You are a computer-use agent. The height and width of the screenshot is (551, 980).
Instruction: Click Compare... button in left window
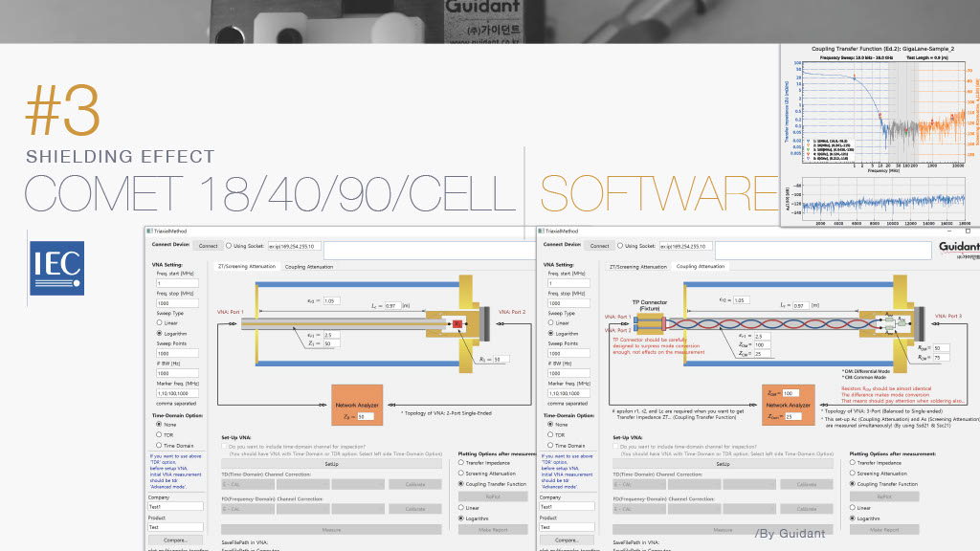tap(176, 540)
